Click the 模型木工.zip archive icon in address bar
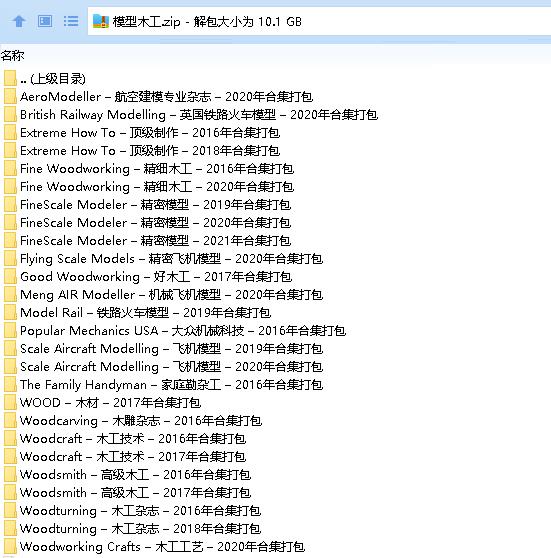Image resolution: width=551 pixels, height=558 pixels. [101, 21]
